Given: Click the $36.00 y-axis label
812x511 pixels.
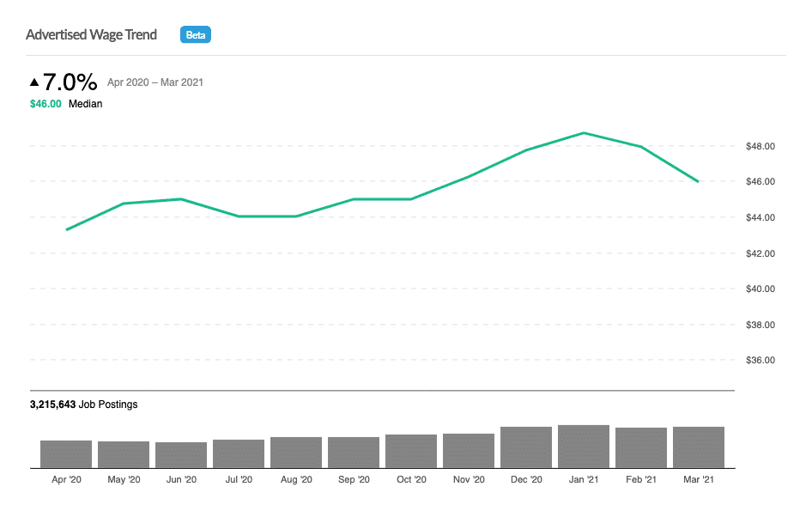Looking at the screenshot, I should [x=760, y=360].
